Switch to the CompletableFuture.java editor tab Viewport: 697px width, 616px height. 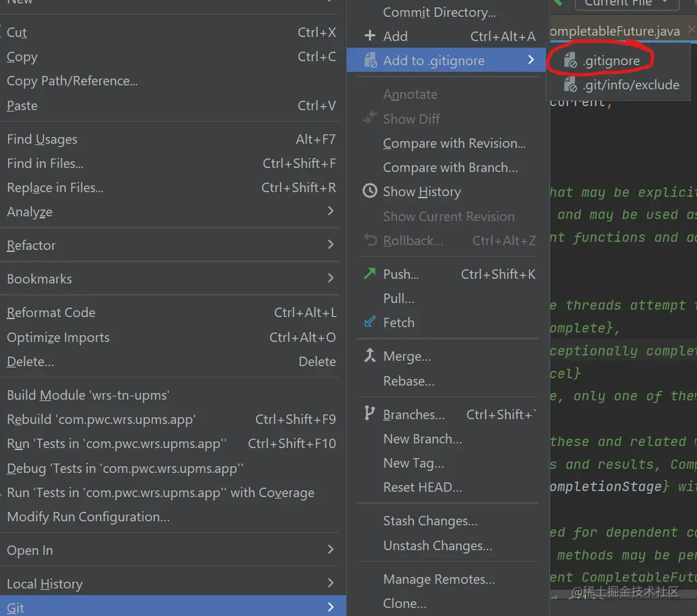(x=616, y=31)
